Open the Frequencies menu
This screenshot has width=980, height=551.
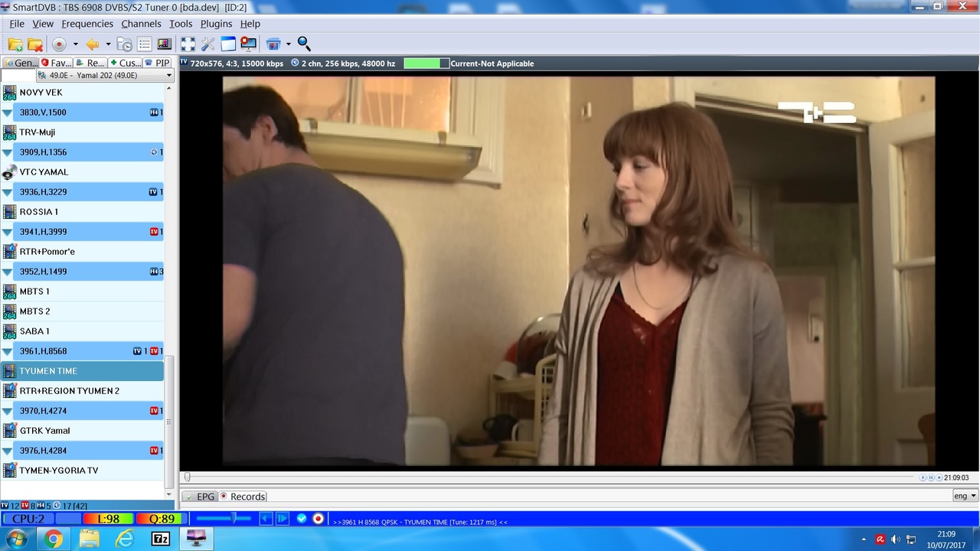click(87, 24)
